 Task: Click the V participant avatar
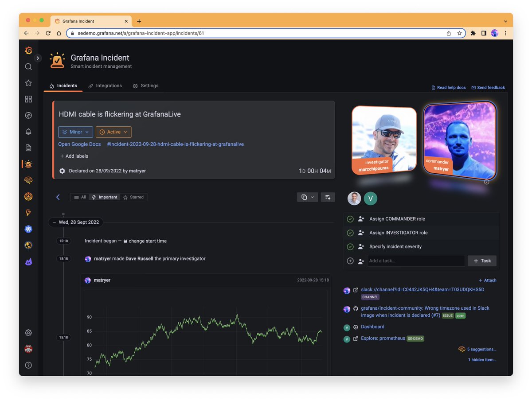click(x=370, y=199)
